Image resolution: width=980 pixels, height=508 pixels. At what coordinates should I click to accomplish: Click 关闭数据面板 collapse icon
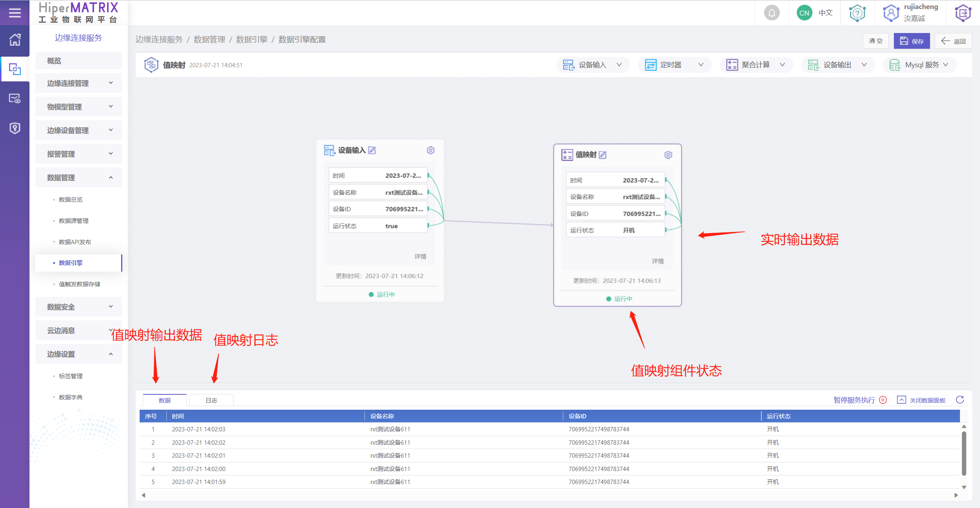tap(901, 400)
